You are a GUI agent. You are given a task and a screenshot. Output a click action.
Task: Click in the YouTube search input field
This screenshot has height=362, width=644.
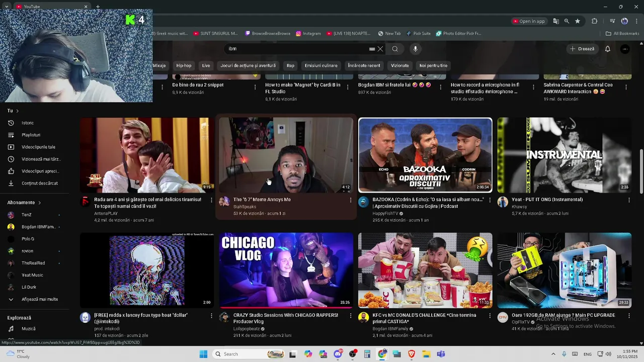click(298, 49)
